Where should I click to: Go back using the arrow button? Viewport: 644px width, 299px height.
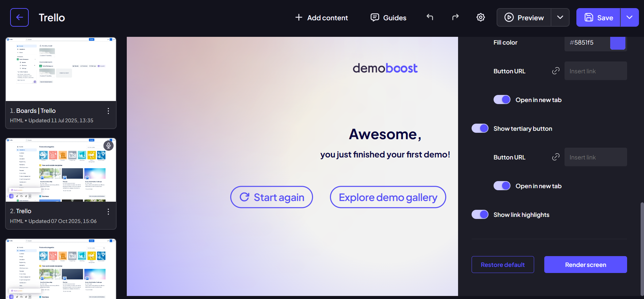point(19,17)
